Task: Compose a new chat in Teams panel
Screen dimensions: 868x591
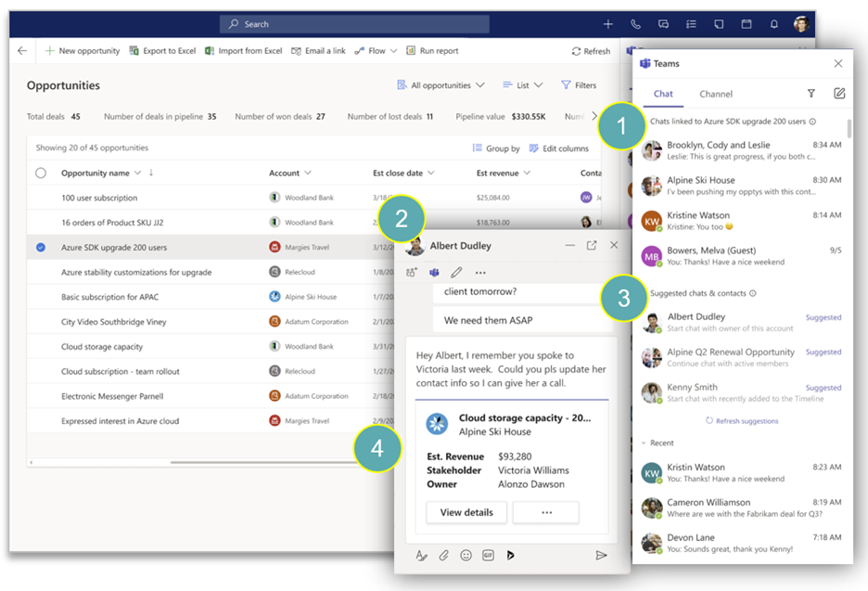Action: pyautogui.click(x=839, y=94)
